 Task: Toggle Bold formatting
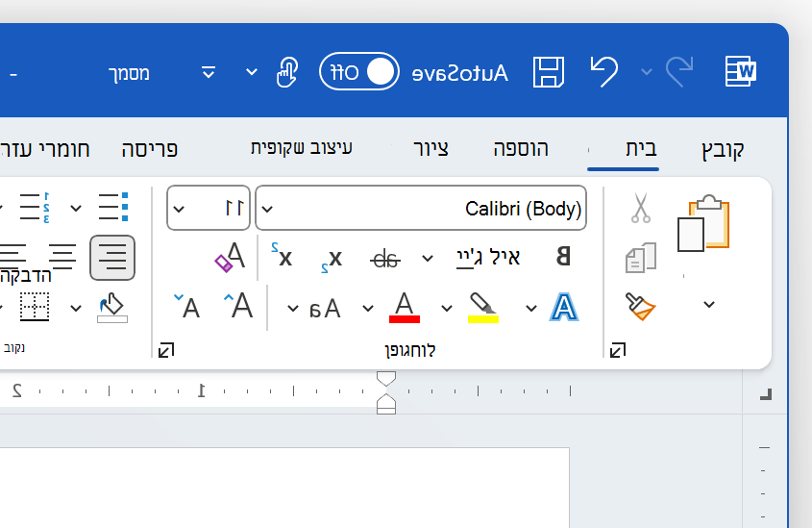click(x=563, y=257)
